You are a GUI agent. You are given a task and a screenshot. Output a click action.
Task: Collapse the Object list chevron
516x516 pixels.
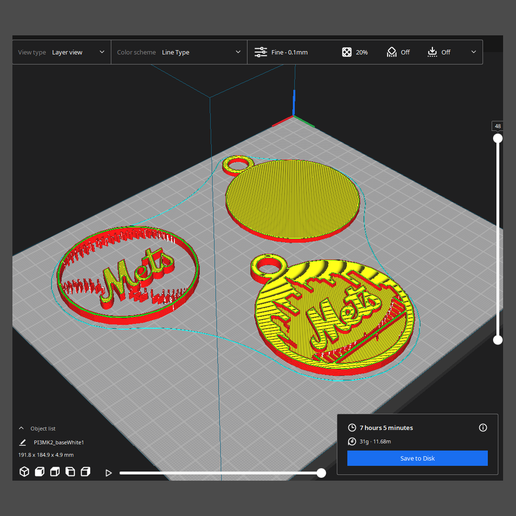(21, 428)
